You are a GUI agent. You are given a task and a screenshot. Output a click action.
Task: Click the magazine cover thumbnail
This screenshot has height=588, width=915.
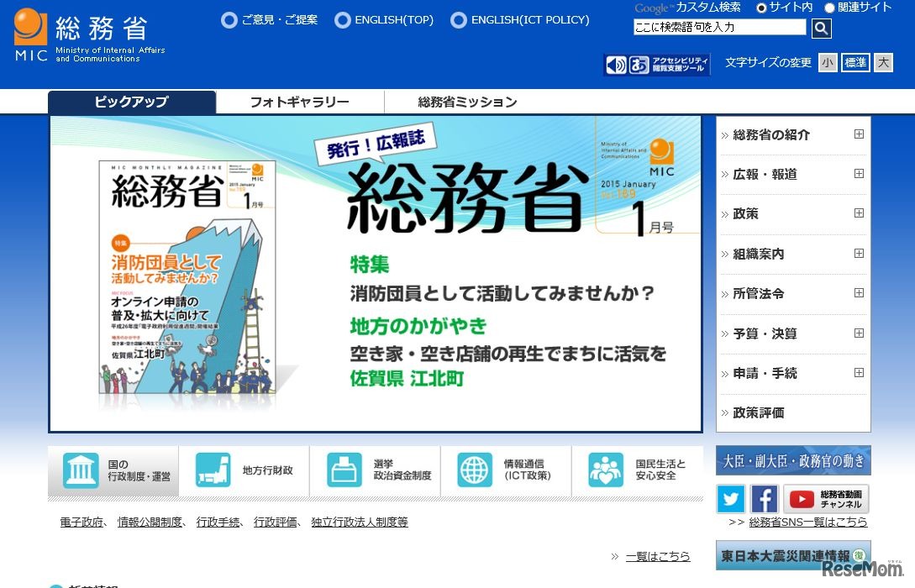187,277
